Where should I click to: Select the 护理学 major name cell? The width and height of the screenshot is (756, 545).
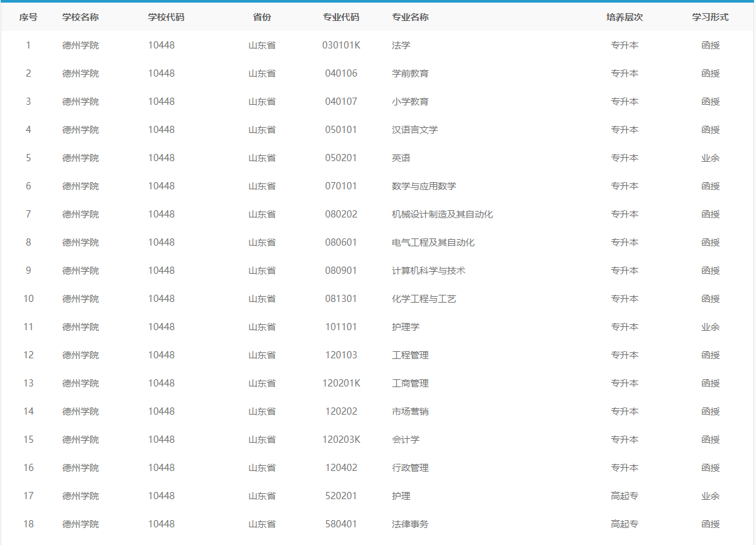point(406,327)
